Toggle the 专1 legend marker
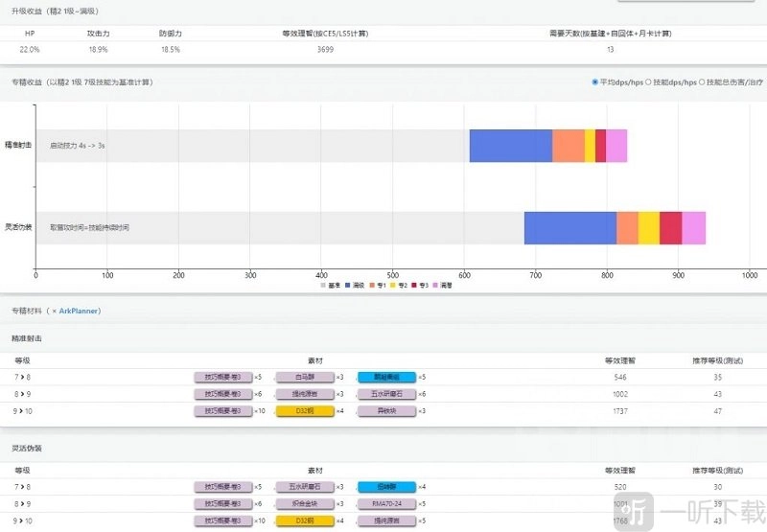Screen dimensions: 767x532 374,285
